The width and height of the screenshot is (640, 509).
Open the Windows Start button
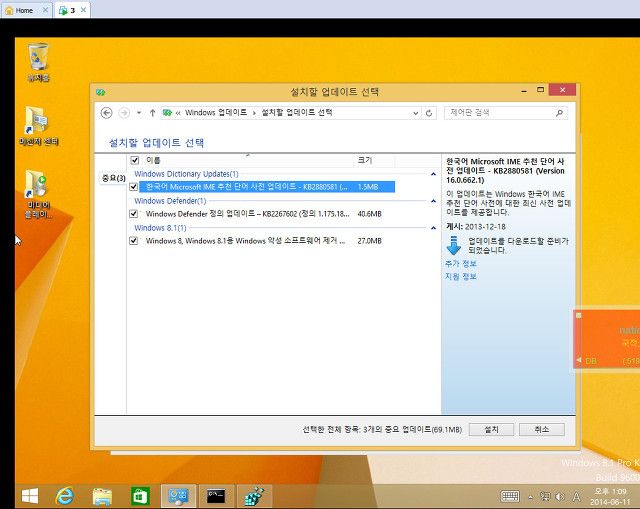pos(29,496)
